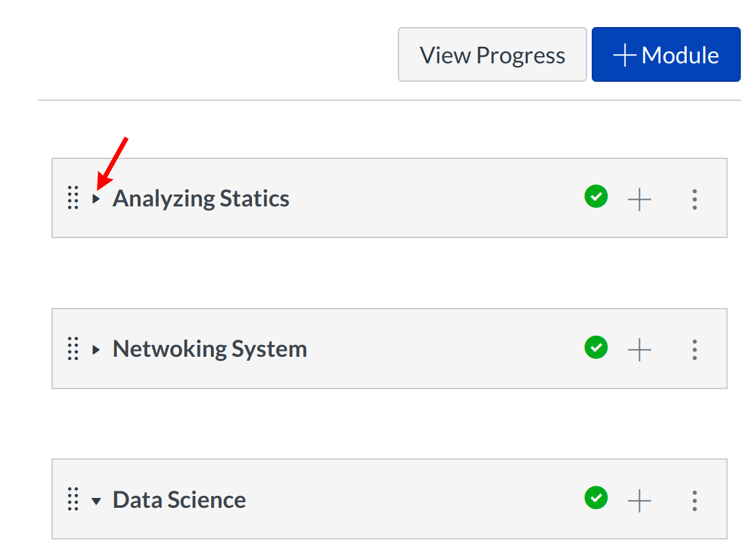
Task: Select the Analyzing Statics module title
Action: click(x=201, y=199)
